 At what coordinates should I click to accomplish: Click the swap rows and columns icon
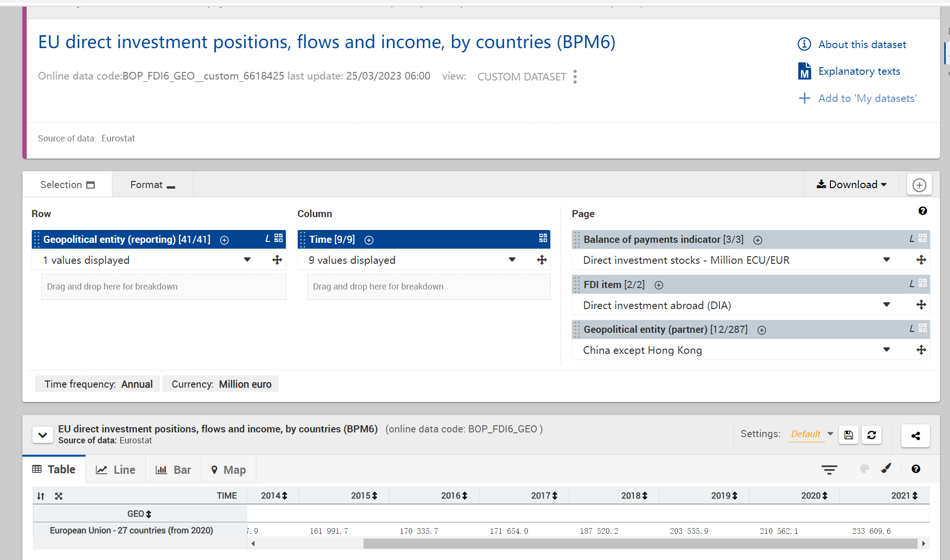click(x=41, y=496)
